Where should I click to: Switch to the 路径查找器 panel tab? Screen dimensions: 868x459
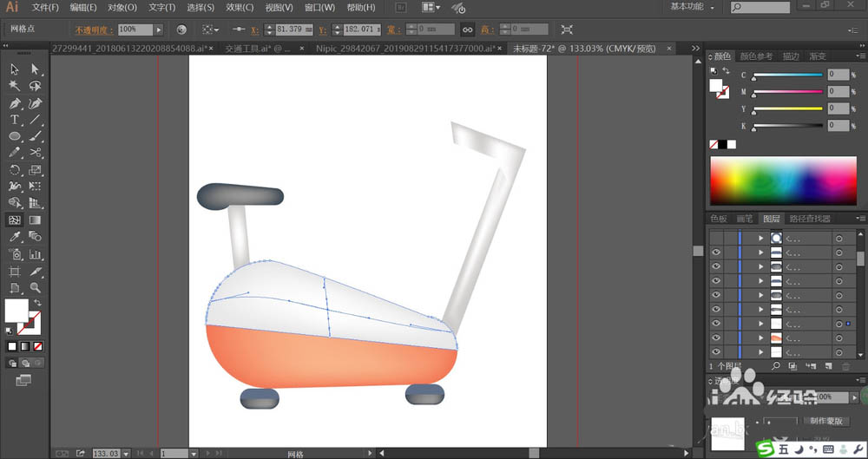[810, 219]
